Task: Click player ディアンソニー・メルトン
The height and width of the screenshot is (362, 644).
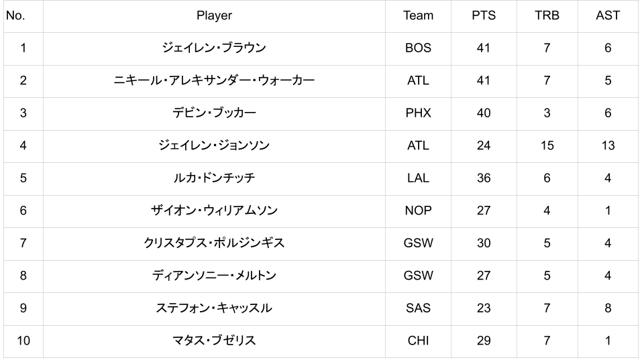Action: 214,276
